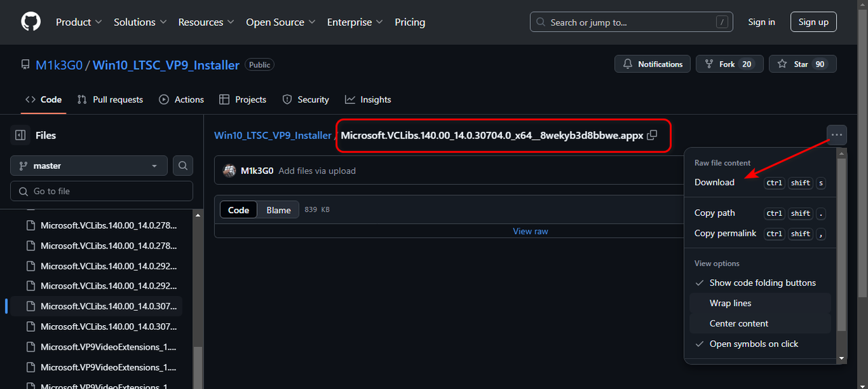Viewport: 868px width, 389px height.
Task: Enable the Center content option
Action: [760, 324]
